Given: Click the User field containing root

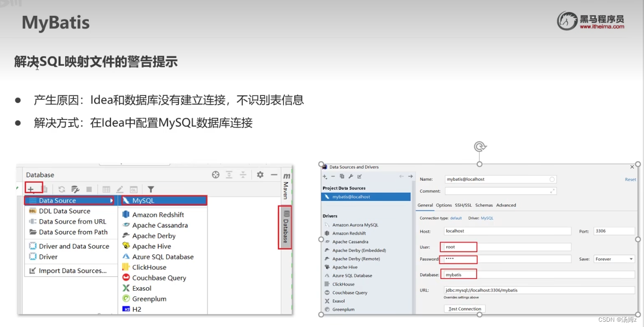Looking at the screenshot, I should 508,247.
